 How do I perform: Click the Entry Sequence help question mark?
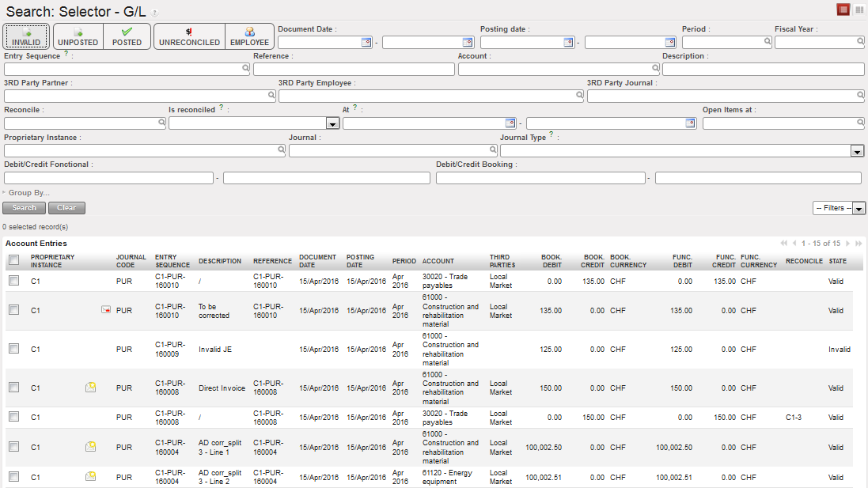pos(66,55)
